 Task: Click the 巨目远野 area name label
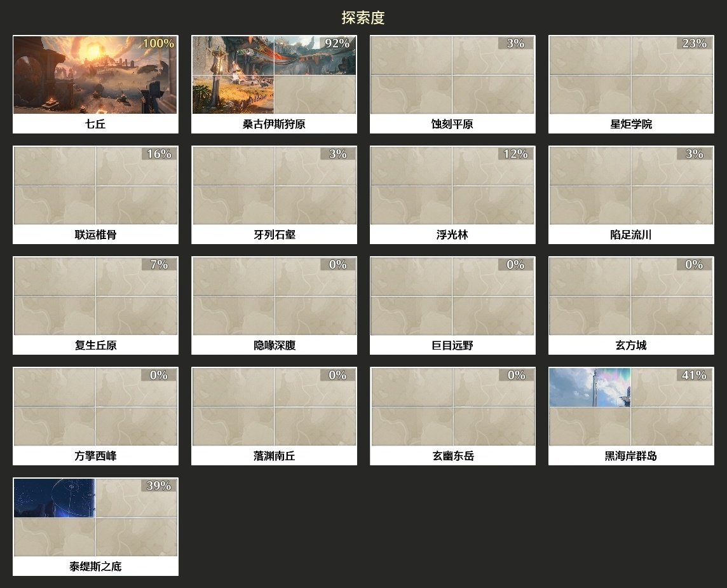[x=452, y=345]
